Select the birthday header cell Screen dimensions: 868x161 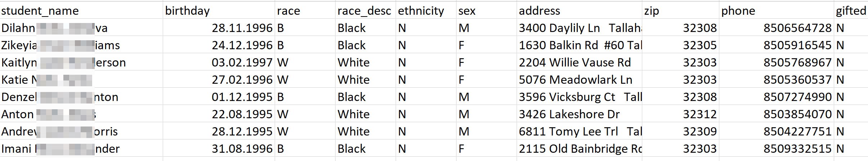[187, 11]
